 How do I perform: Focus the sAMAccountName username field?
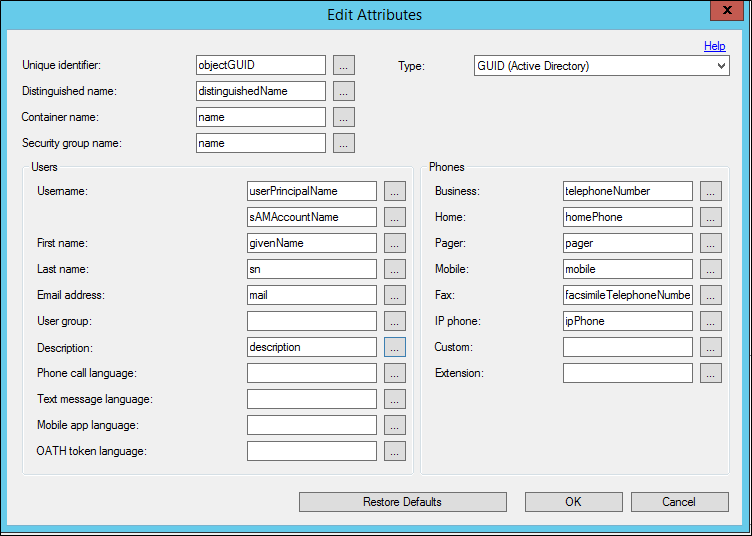312,217
